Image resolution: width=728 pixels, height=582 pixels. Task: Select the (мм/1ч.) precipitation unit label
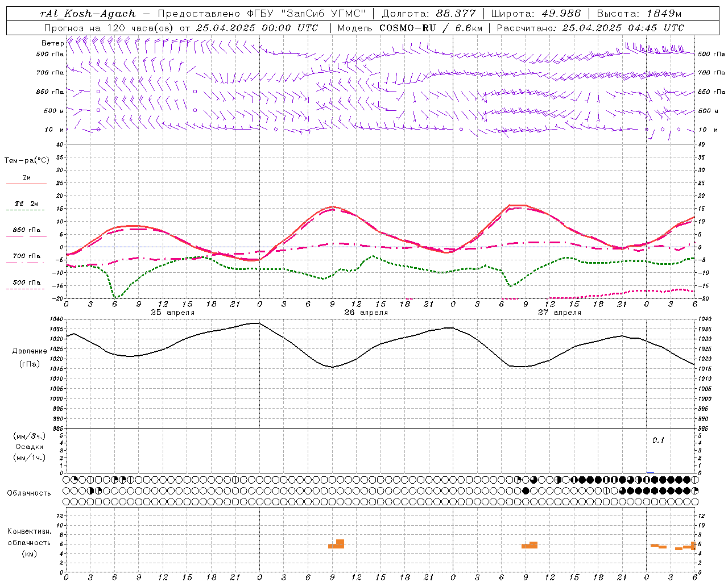pyautogui.click(x=30, y=458)
